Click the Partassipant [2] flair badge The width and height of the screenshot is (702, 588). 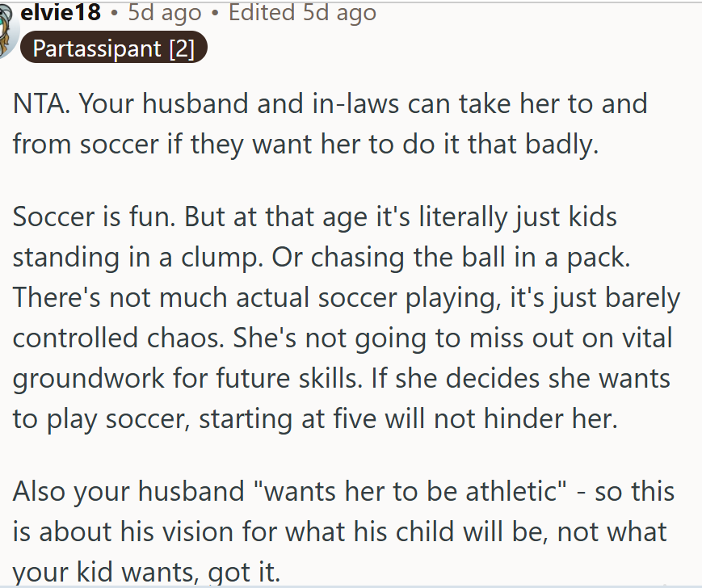[114, 48]
